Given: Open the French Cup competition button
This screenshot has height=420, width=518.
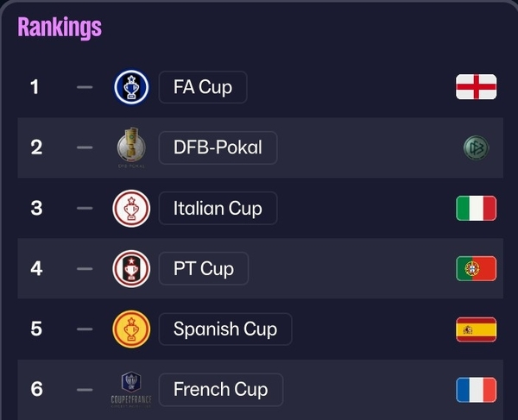Looking at the screenshot, I should pos(220,389).
